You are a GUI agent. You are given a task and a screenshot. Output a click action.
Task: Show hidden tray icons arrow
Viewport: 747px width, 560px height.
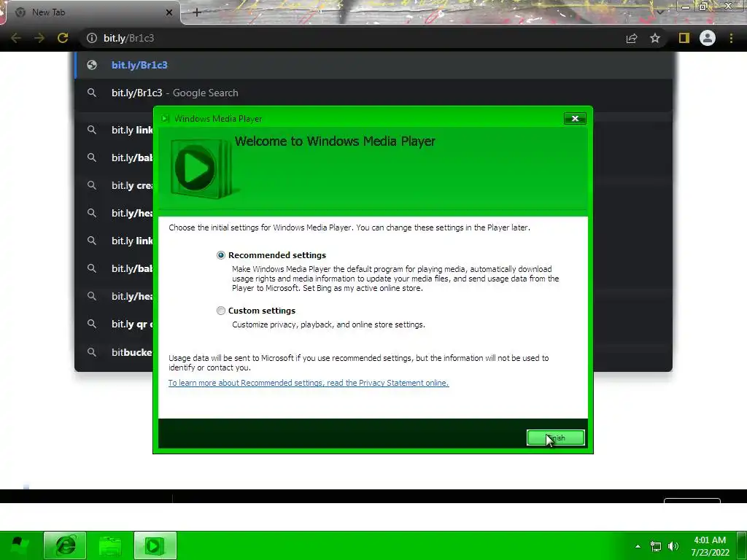(x=638, y=546)
